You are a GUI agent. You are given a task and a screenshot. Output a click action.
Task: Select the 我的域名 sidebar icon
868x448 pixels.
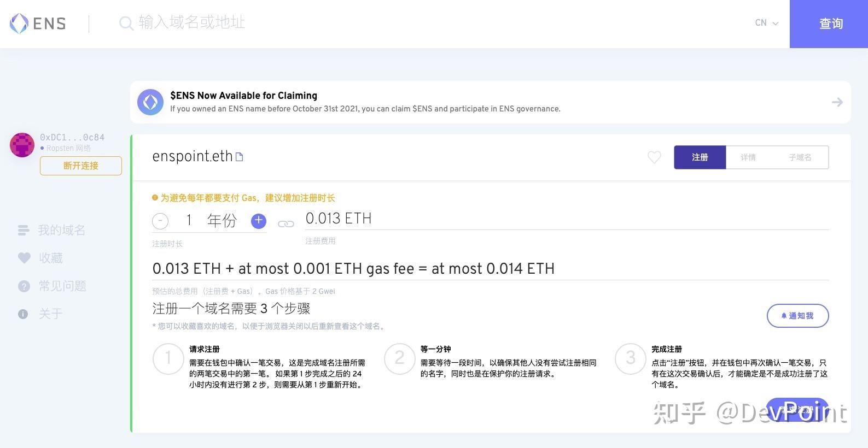pyautogui.click(x=24, y=230)
